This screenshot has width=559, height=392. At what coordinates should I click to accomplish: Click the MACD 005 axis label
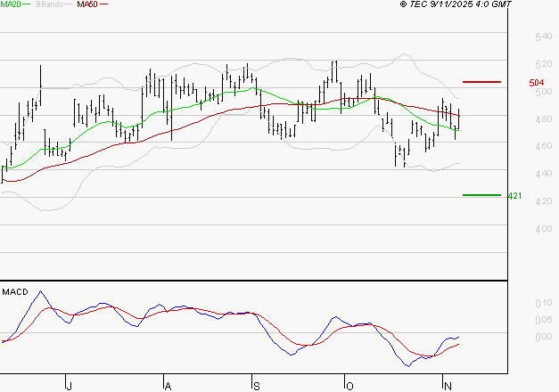click(544, 320)
